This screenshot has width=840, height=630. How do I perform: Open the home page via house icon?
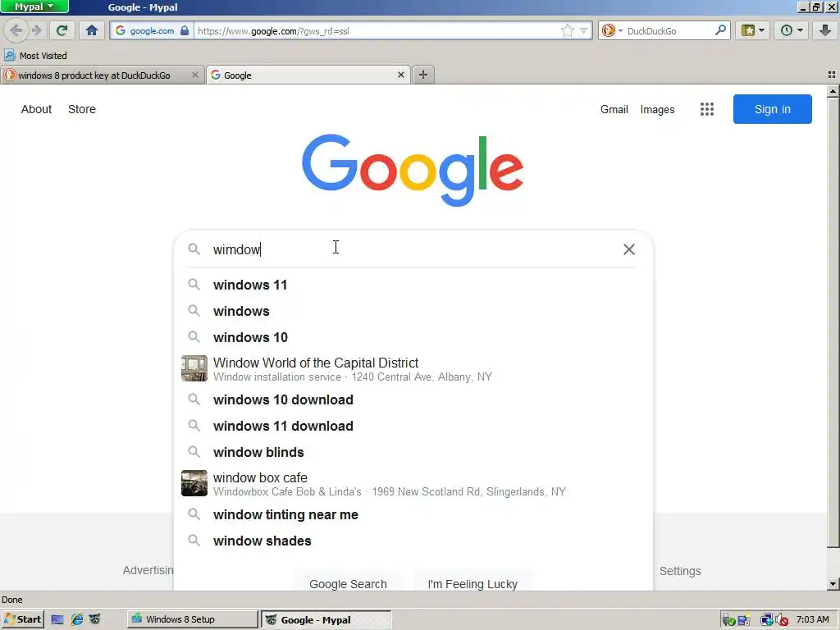coord(92,30)
